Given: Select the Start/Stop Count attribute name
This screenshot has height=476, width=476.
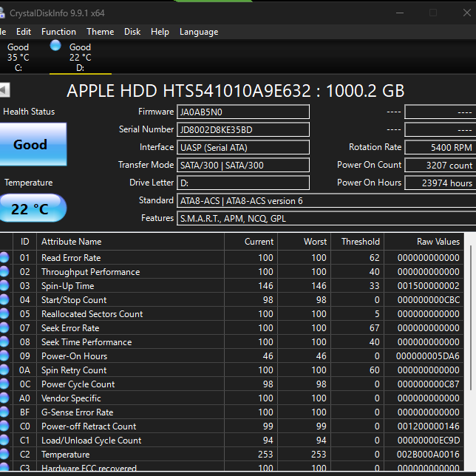Looking at the screenshot, I should [x=74, y=300].
